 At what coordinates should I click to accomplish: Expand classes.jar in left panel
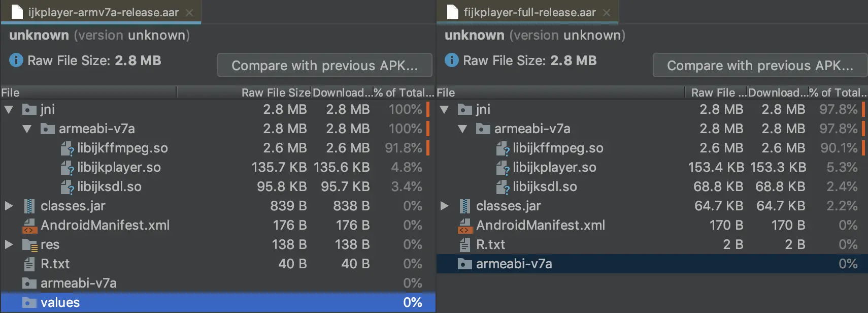(x=9, y=206)
